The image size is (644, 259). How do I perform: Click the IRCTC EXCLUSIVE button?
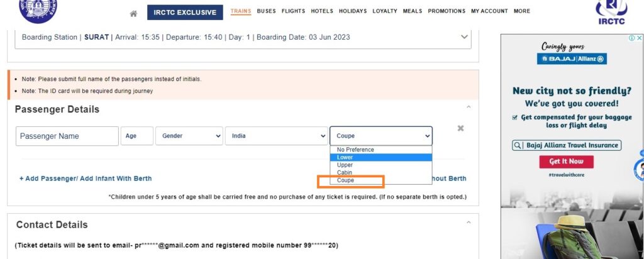pos(185,13)
